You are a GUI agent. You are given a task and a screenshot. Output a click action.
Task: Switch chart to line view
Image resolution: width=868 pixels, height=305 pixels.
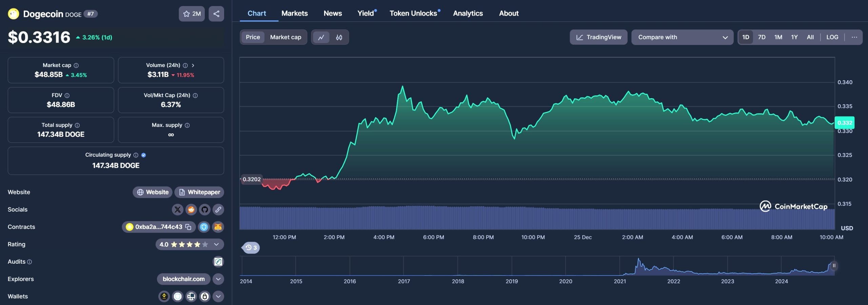[321, 37]
